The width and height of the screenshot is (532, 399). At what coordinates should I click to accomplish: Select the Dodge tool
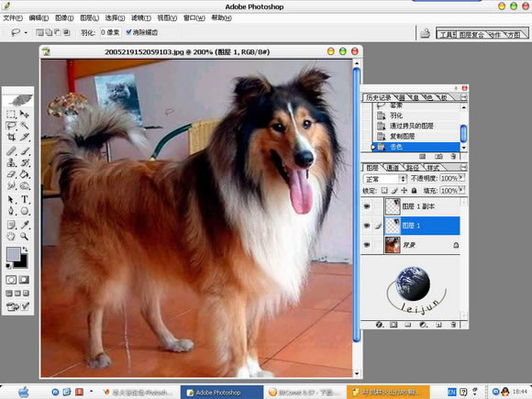(24, 186)
